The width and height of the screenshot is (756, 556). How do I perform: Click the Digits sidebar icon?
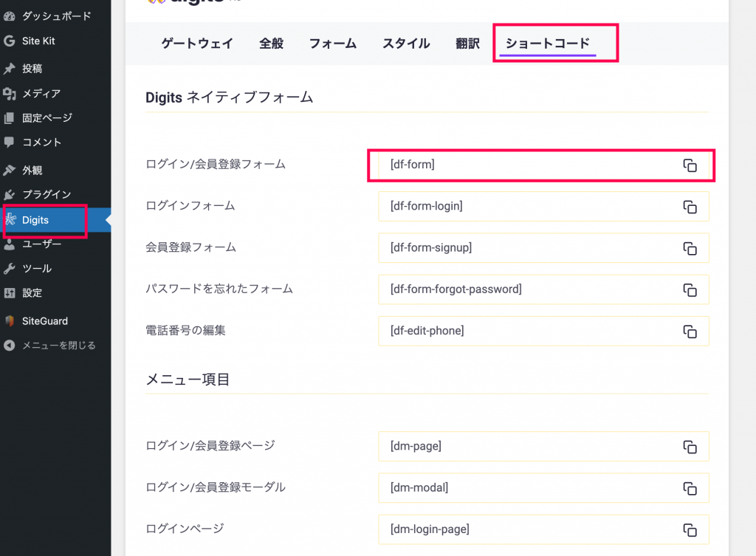click(x=10, y=220)
